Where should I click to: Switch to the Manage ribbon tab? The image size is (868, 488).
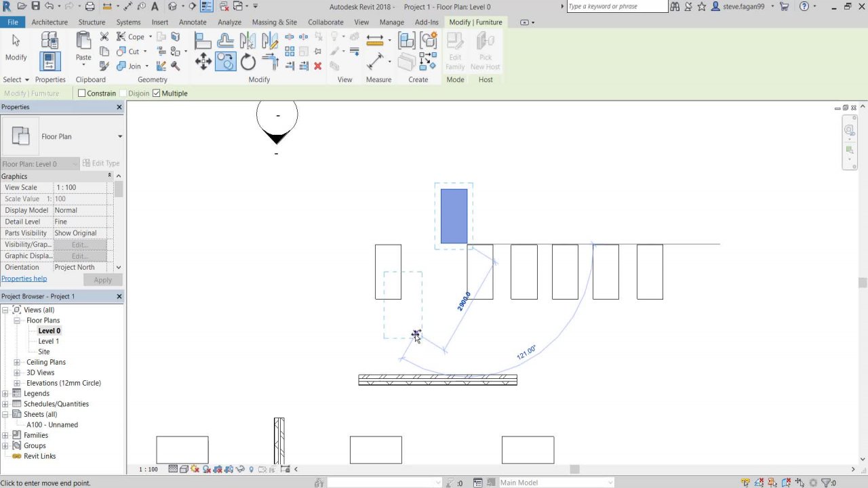click(x=391, y=22)
